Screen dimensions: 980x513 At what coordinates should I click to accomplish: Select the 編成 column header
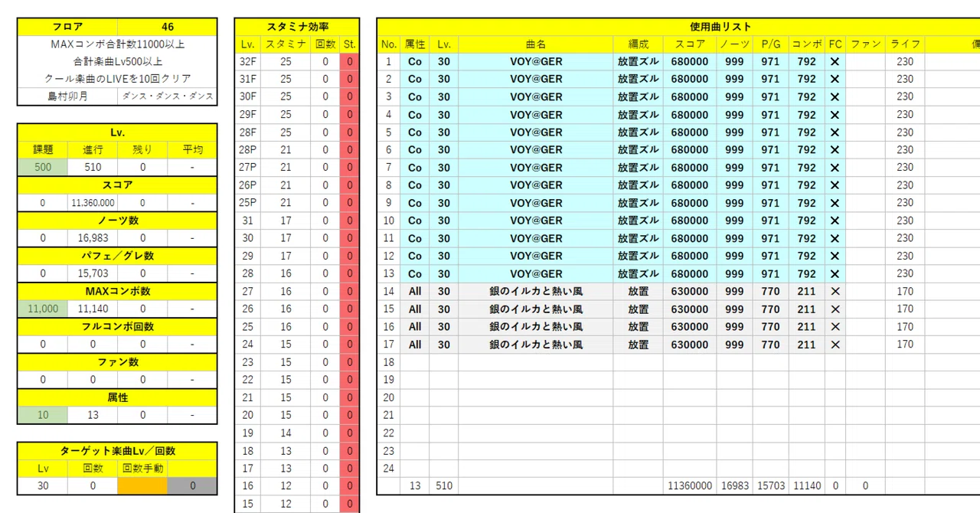pyautogui.click(x=638, y=44)
